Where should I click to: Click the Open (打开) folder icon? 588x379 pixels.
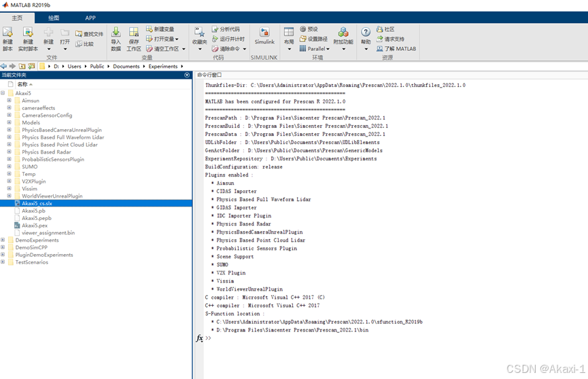click(x=65, y=33)
